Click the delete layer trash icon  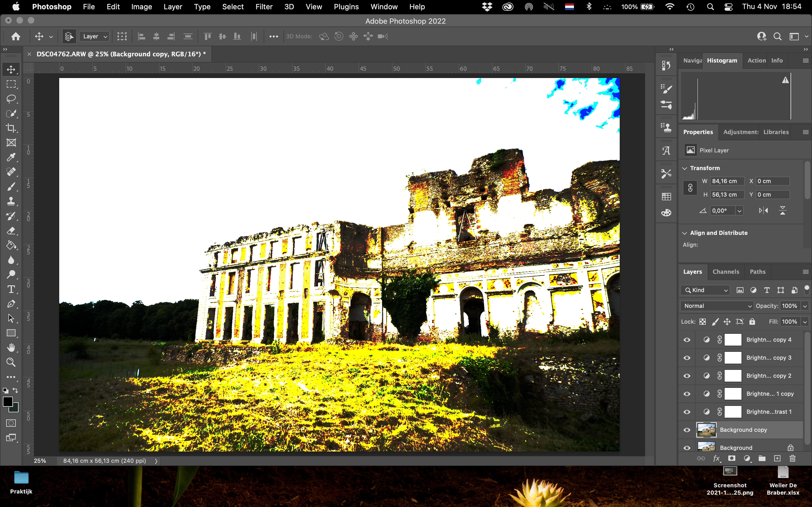(792, 458)
